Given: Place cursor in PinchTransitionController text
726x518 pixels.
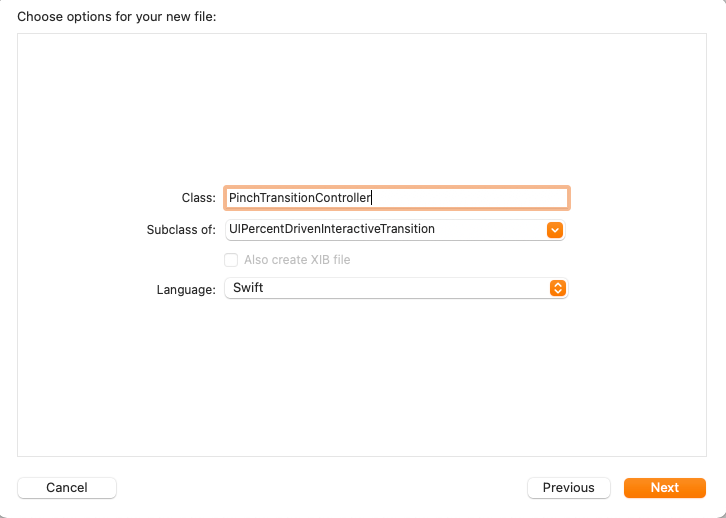Looking at the screenshot, I should pos(300,198).
